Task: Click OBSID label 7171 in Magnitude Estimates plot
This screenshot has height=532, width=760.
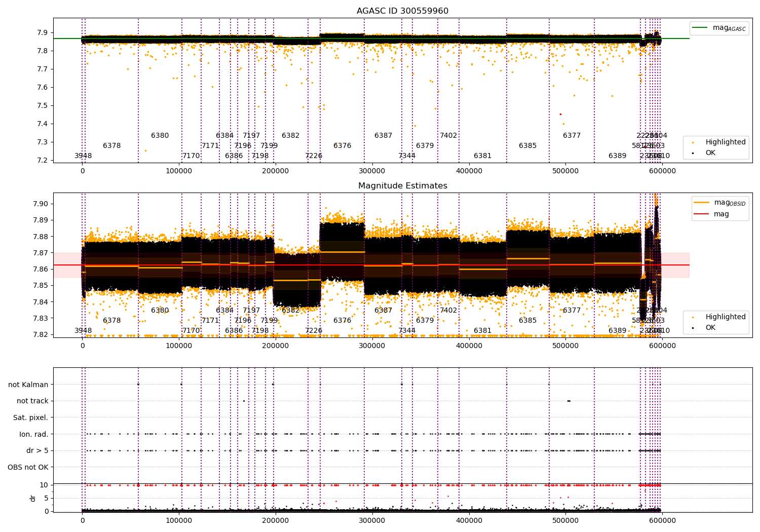Action: click(x=210, y=320)
